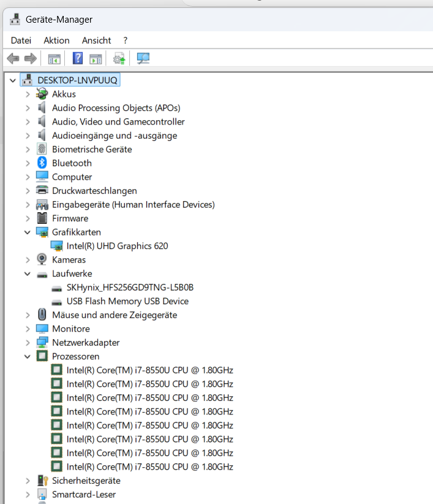Click the Grafikkarten display adapter icon
Viewport: 433px width, 504px height.
pos(42,232)
